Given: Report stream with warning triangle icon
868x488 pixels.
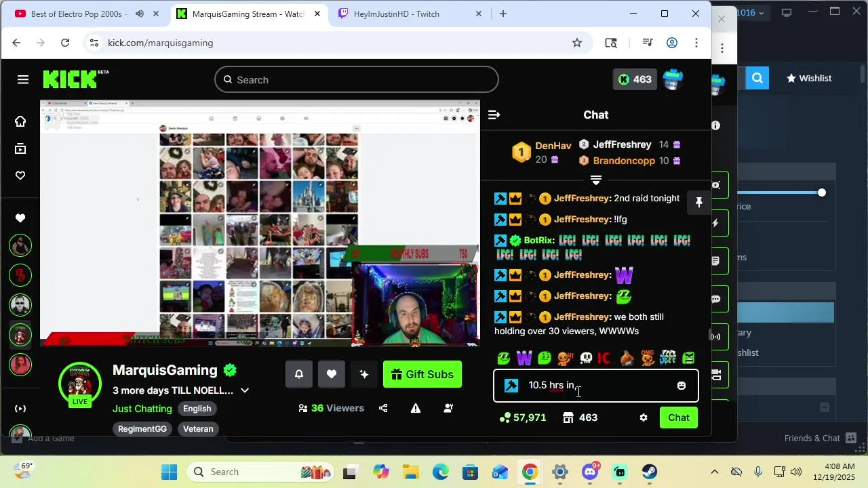Looking at the screenshot, I should point(416,408).
